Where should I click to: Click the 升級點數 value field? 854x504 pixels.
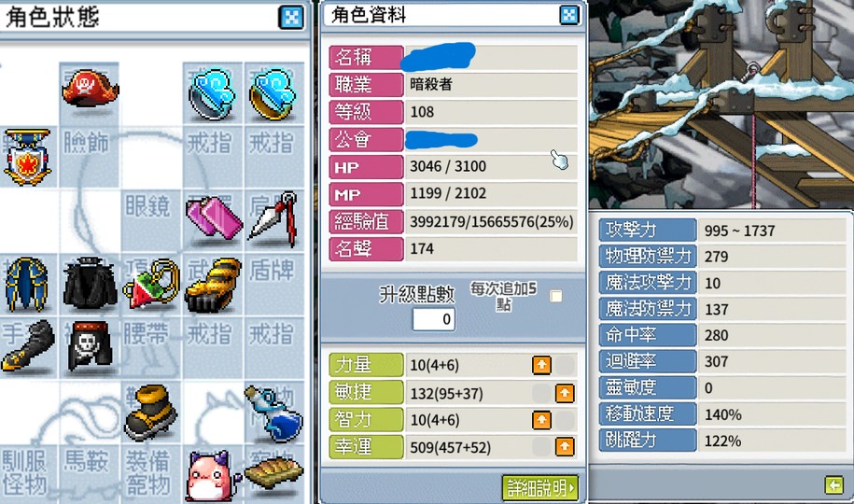(434, 319)
